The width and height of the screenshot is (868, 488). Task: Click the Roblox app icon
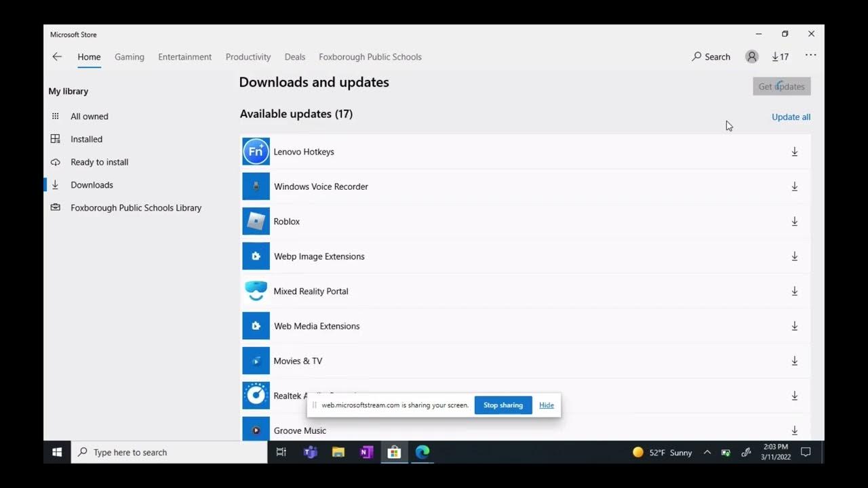(256, 222)
